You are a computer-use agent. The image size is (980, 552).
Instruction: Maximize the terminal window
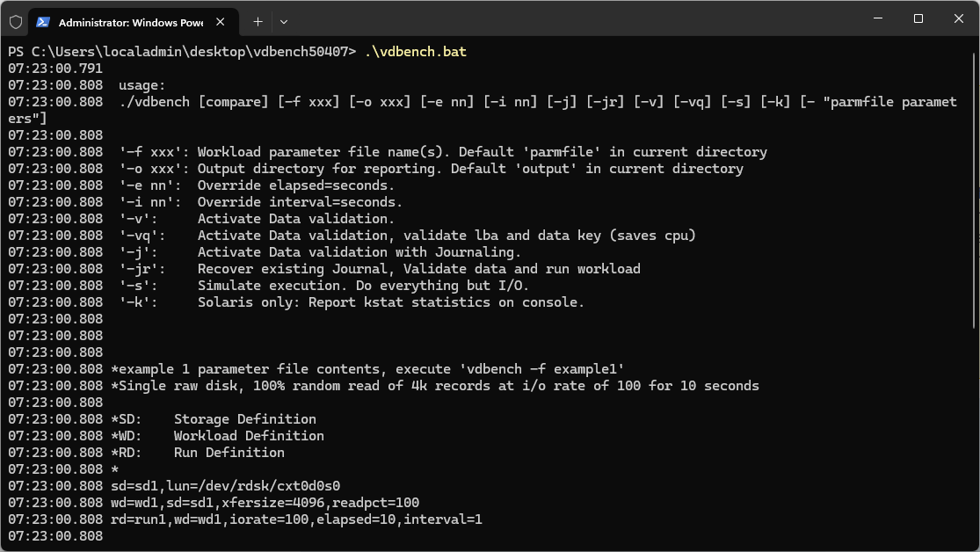pyautogui.click(x=918, y=18)
